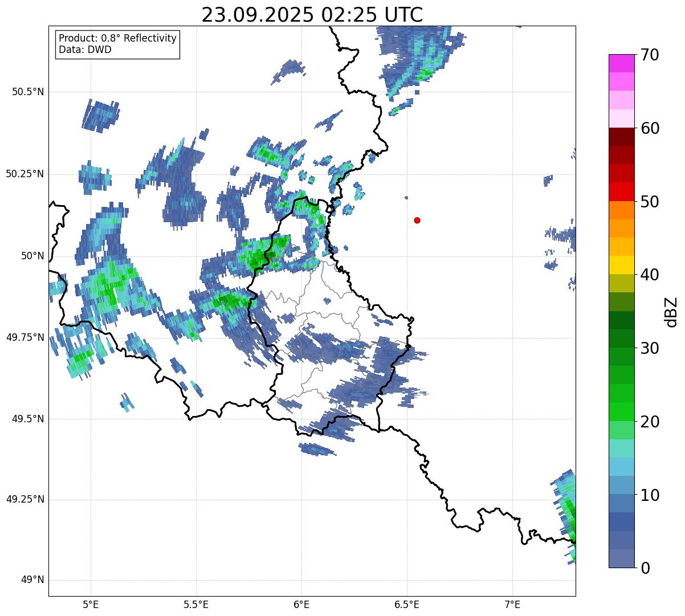Image resolution: width=685 pixels, height=616 pixels.
Task: Click the "Data: DWD" text
Action: pyautogui.click(x=85, y=50)
